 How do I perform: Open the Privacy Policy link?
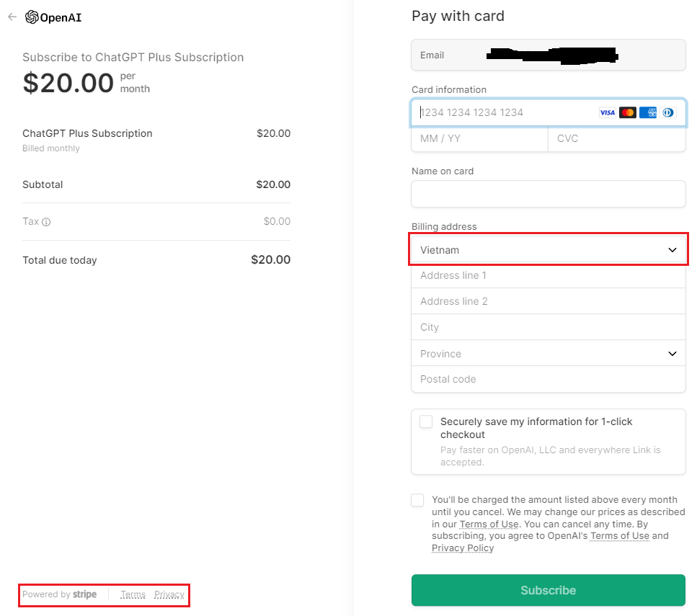[463, 548]
